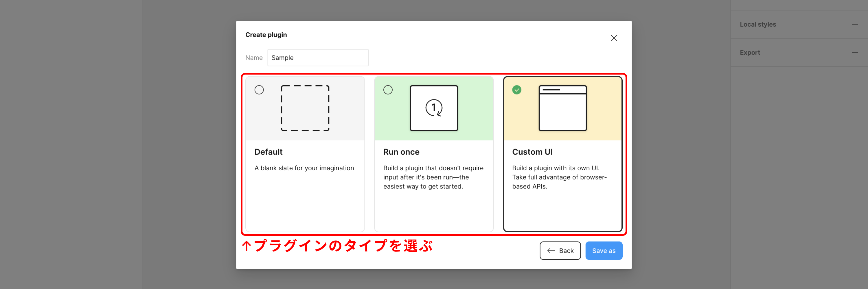Click the green checkmark on Custom UI card
This screenshot has height=289, width=868.
pos(517,90)
